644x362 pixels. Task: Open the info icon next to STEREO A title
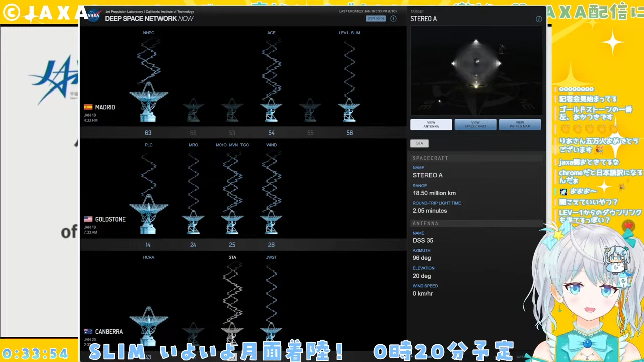[539, 19]
